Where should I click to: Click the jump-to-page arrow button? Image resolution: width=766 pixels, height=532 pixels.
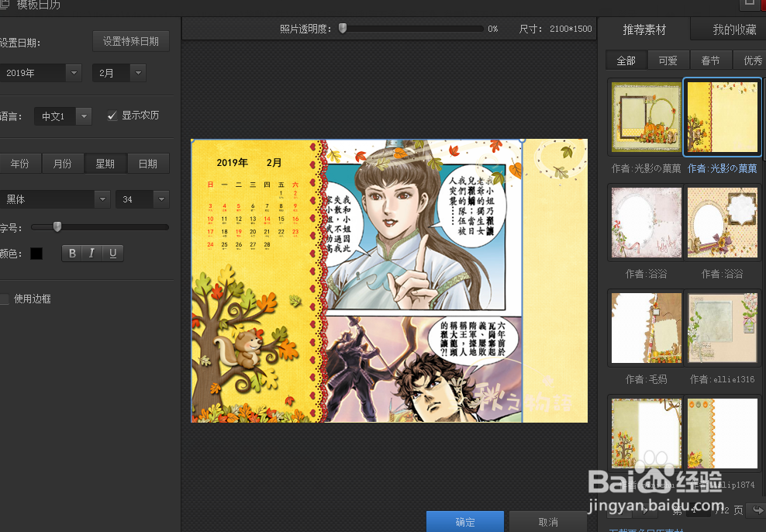(x=757, y=510)
